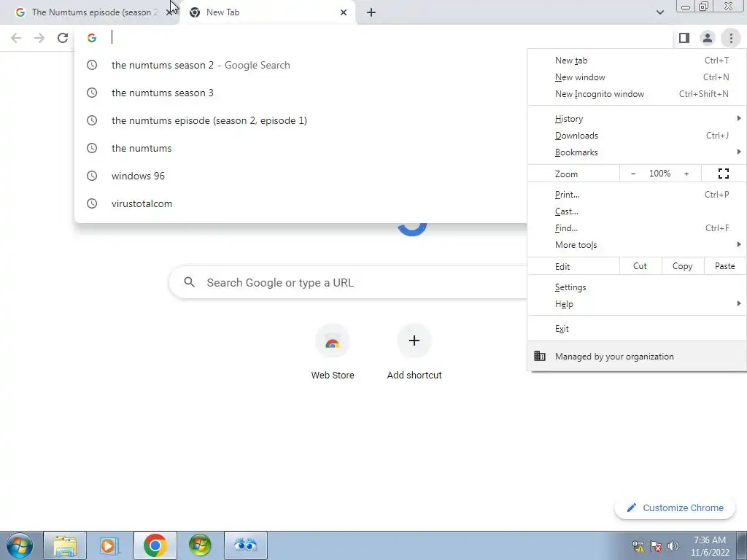The width and height of the screenshot is (747, 560).
Task: Choose Exit from the Chrome menu
Action: [x=636, y=329]
